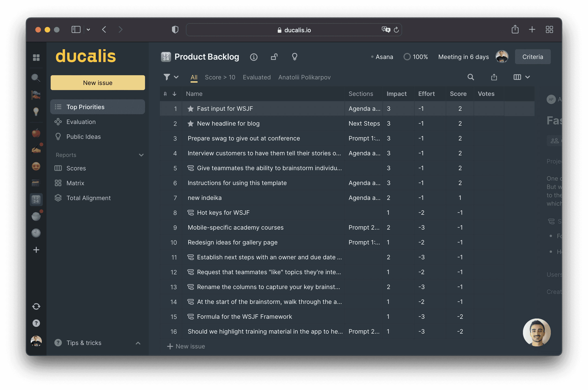
Task: Open the Scores report
Action: 98,168
